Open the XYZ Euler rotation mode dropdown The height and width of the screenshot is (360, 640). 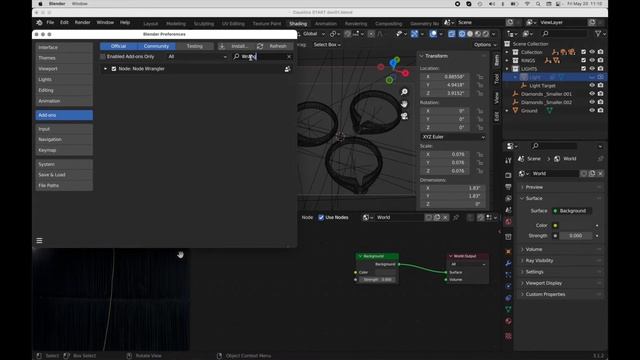453,137
